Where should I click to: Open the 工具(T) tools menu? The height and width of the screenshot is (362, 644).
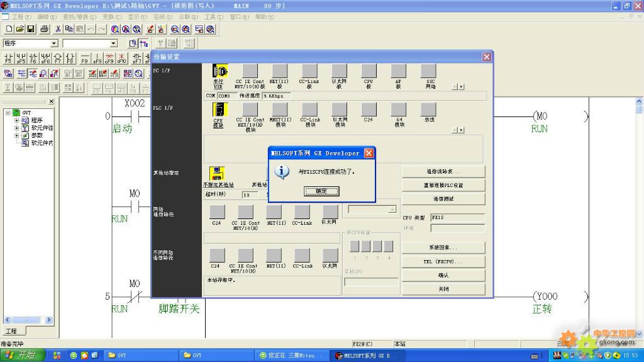(x=214, y=17)
